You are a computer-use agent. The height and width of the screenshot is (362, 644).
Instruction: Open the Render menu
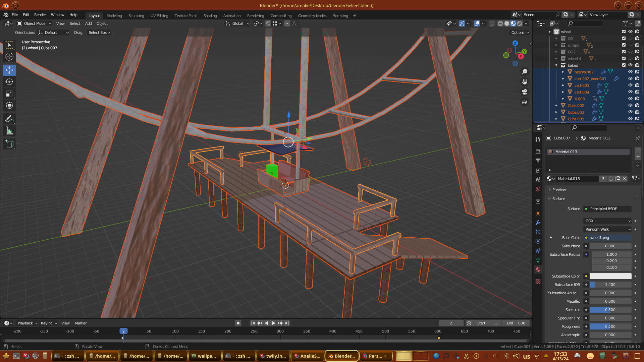(40, 15)
